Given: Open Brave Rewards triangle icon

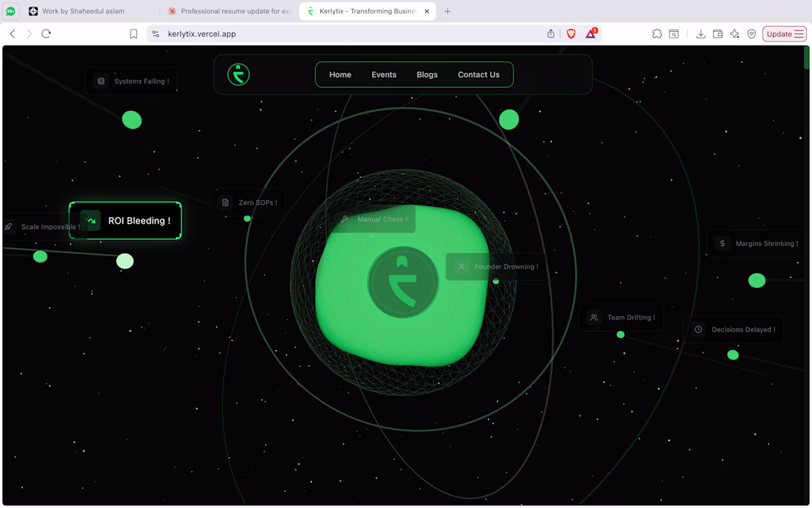Looking at the screenshot, I should 591,34.
